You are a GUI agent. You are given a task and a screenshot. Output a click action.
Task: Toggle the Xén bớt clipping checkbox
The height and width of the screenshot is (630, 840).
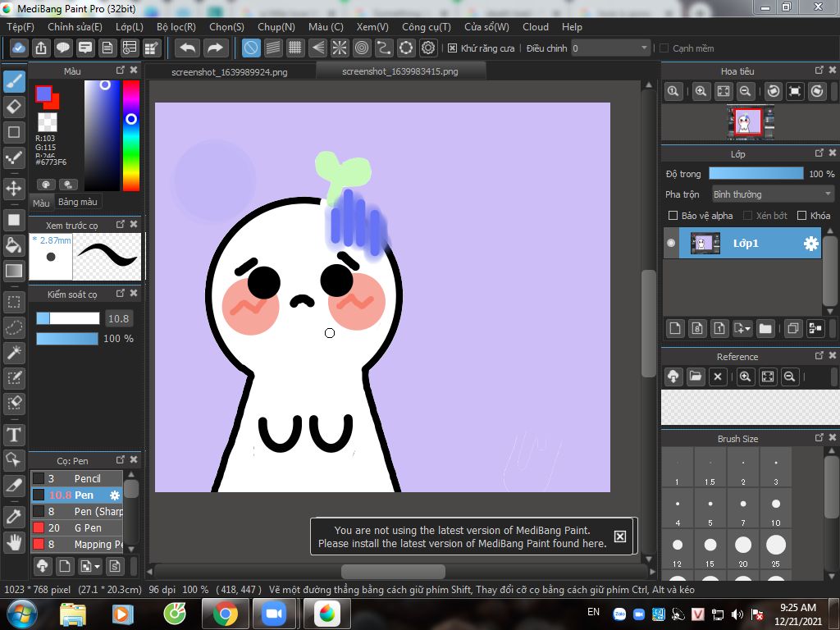click(748, 216)
